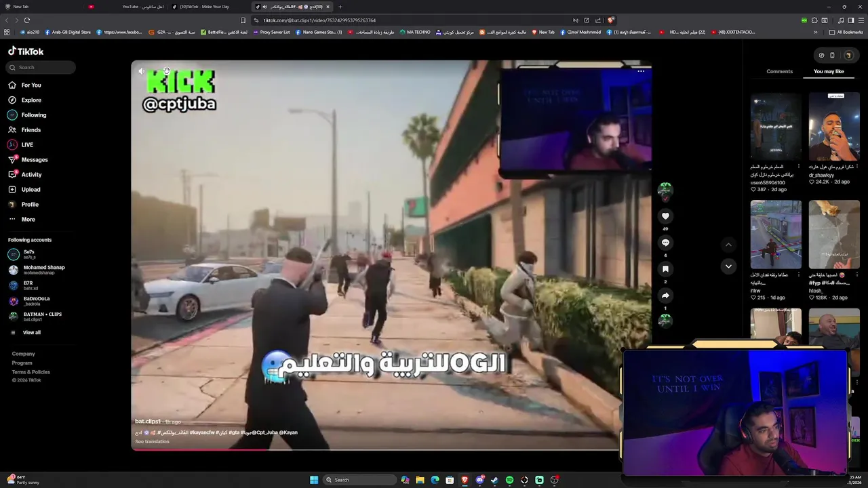The width and height of the screenshot is (868, 488).
Task: Switch to the You may like tab
Action: tap(829, 71)
